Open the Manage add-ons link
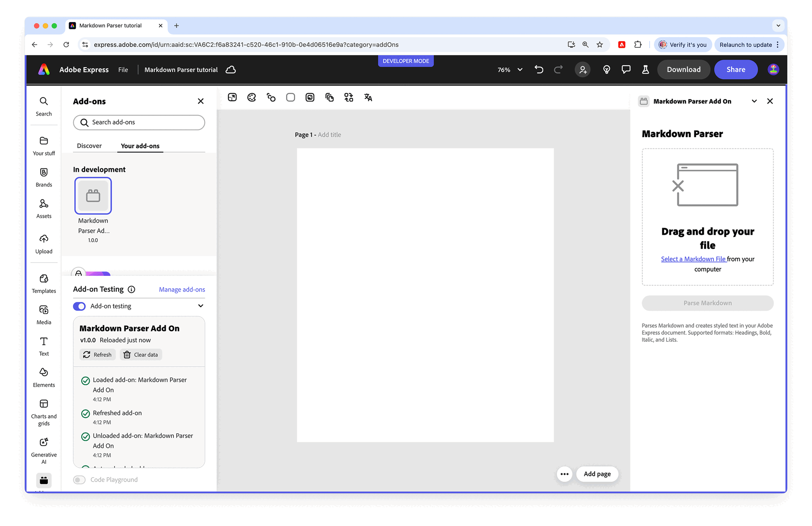 coord(182,289)
